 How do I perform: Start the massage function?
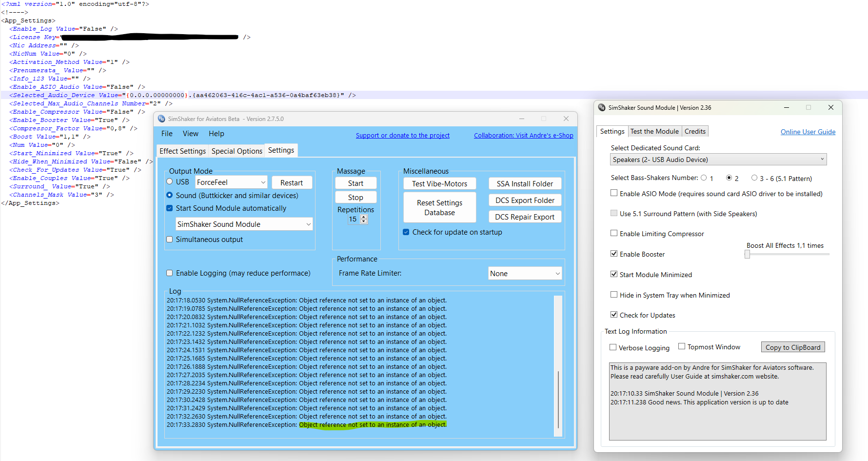(356, 183)
